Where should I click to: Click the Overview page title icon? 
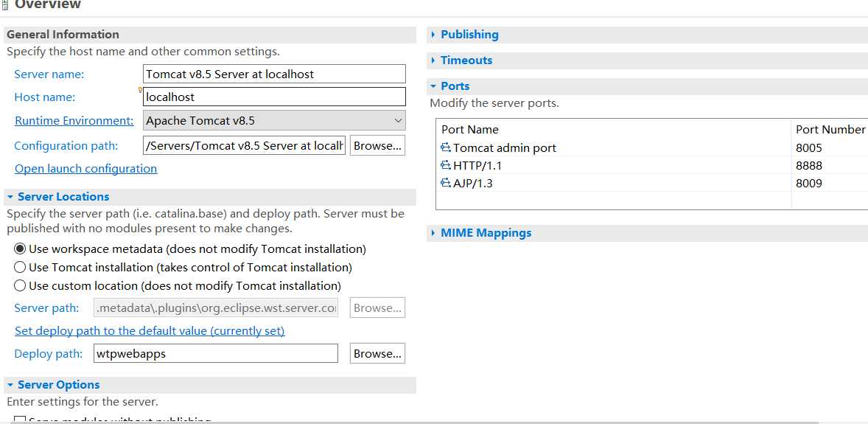coord(6,5)
